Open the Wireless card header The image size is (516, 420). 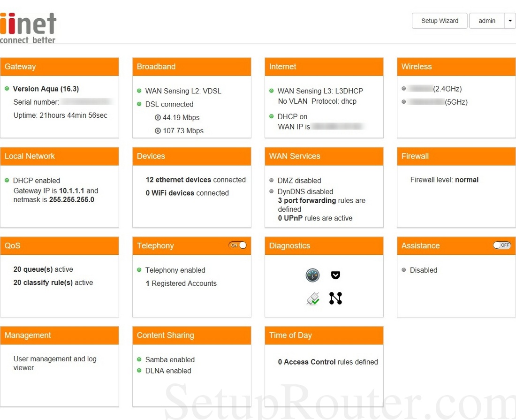(456, 67)
